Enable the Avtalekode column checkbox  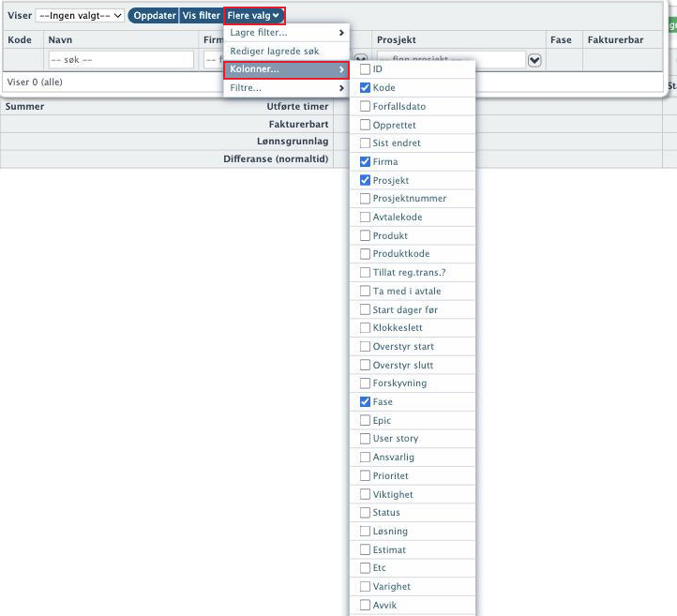(366, 217)
